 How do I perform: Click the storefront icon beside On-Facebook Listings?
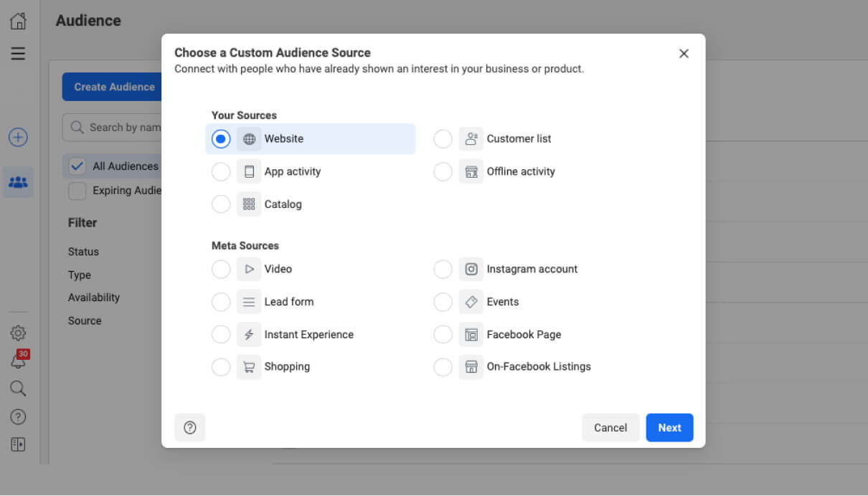pos(471,367)
